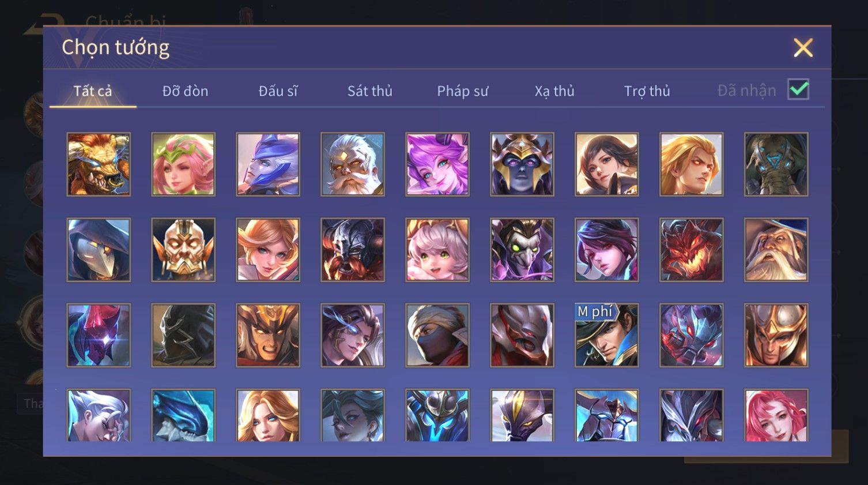Select the purple-haired girl hero portrait
Image resolution: width=868 pixels, height=485 pixels.
coord(437,164)
